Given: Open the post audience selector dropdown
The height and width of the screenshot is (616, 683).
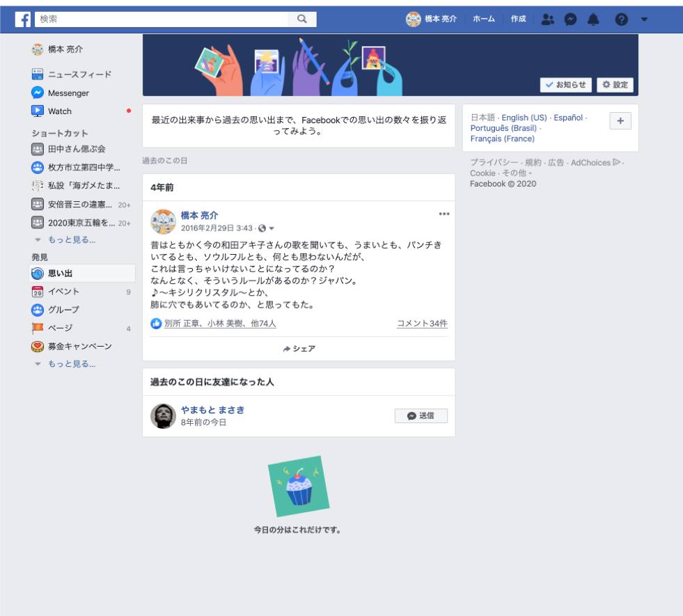Looking at the screenshot, I should click(x=272, y=228).
